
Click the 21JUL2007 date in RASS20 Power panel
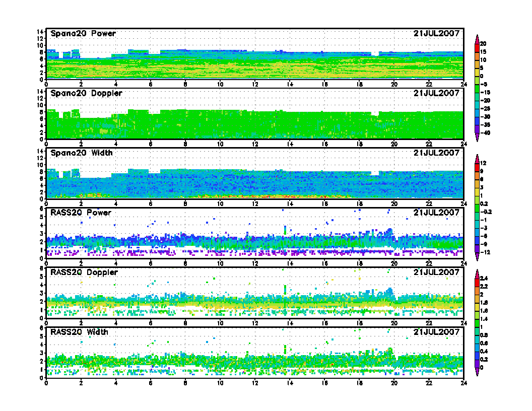[x=436, y=213]
